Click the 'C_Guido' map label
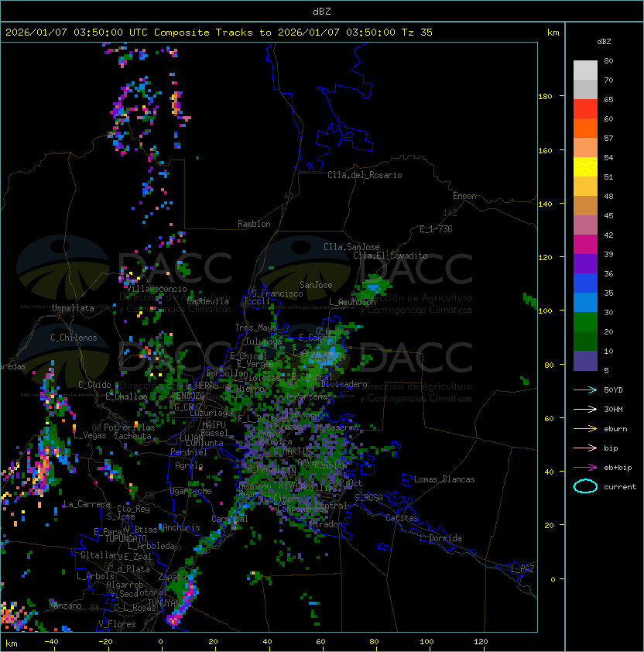 tap(94, 385)
